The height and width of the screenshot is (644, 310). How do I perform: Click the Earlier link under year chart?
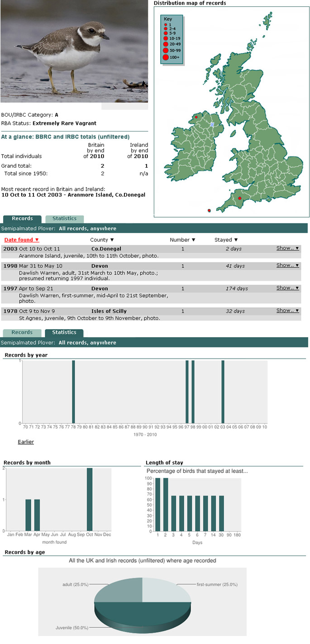tap(26, 442)
